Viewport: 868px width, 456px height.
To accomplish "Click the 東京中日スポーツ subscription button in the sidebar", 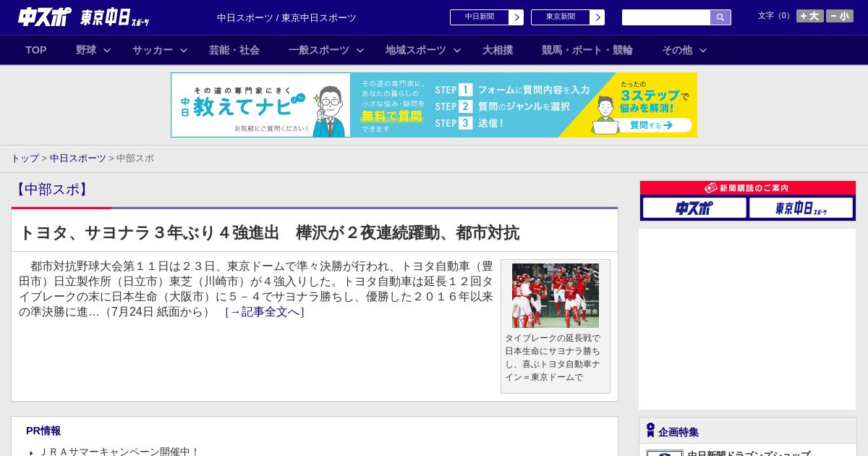I will [801, 208].
